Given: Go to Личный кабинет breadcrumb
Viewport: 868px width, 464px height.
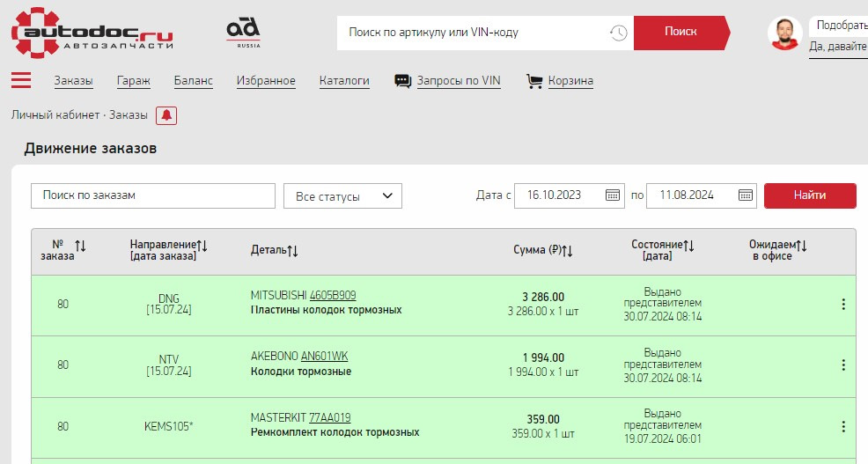Looking at the screenshot, I should tap(55, 115).
